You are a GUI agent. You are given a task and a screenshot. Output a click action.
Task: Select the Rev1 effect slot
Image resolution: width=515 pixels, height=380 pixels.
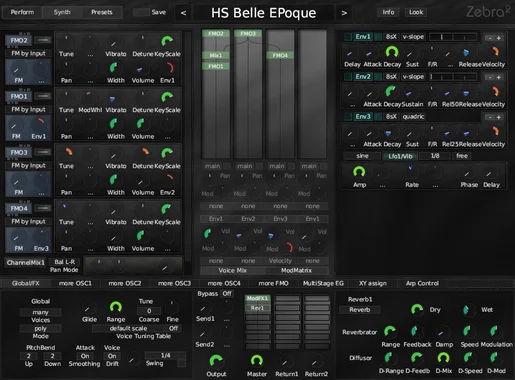coord(257,308)
